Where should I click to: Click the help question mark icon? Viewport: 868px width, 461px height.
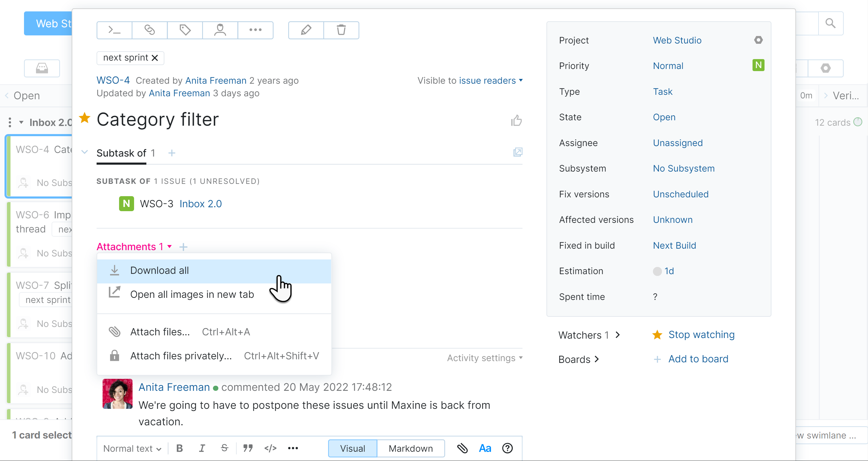point(507,448)
